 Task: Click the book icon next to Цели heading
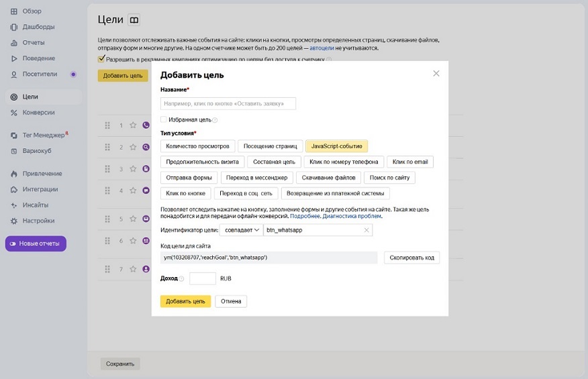coord(134,21)
